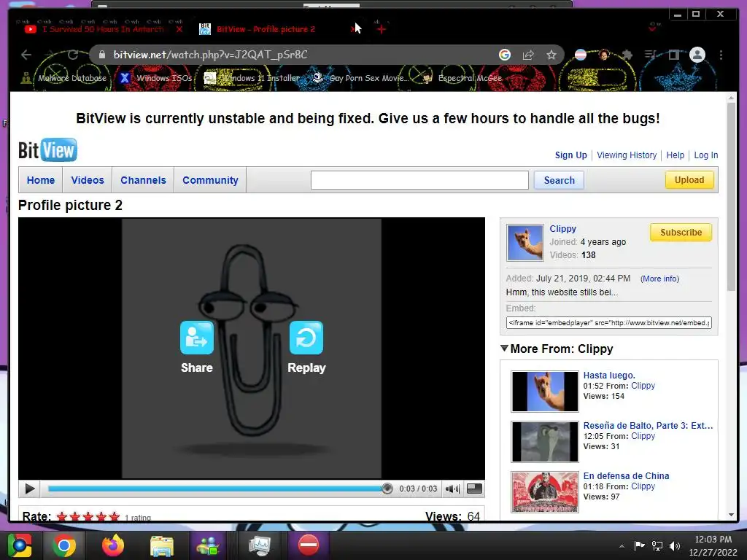Screen dimensions: 747x560
Task: Click the Log In link
Action: [x=705, y=155]
